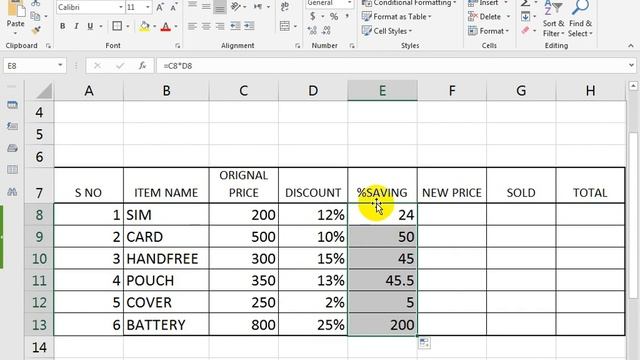
Task: Click the binoculars icon in left sidebar
Action: point(12,191)
